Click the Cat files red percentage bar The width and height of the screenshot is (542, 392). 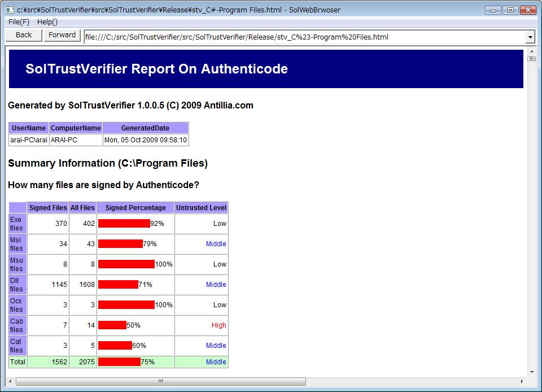tap(115, 345)
